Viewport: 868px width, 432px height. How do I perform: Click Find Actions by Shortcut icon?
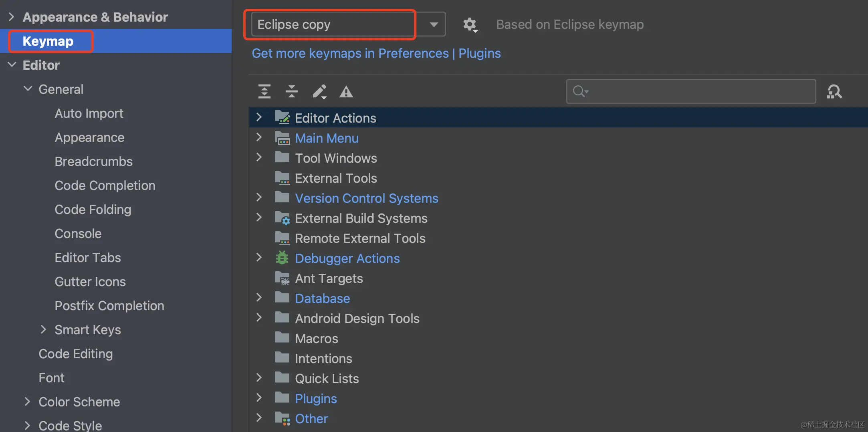point(834,91)
